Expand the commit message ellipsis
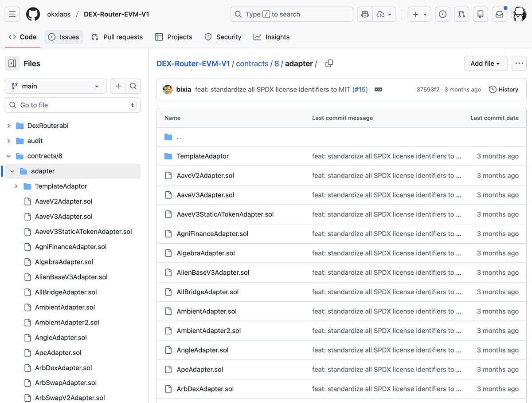 click(378, 89)
